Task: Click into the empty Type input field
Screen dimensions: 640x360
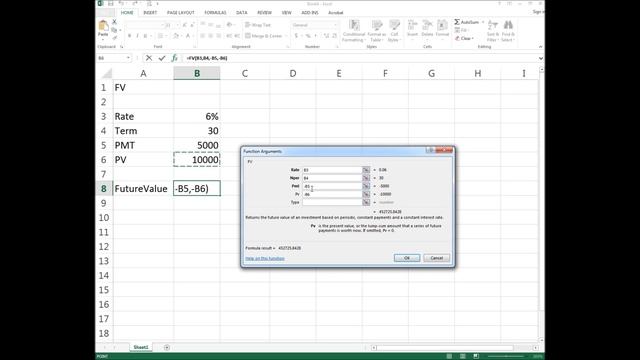Action: (332, 202)
